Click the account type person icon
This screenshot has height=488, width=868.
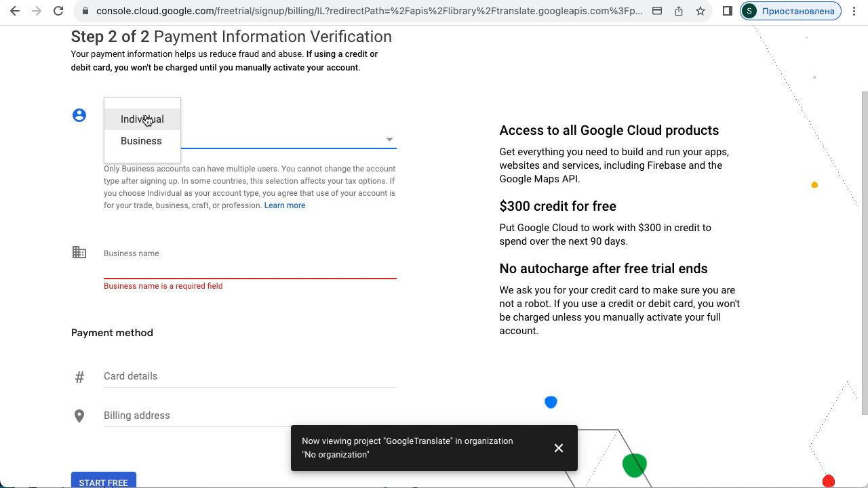(x=79, y=115)
